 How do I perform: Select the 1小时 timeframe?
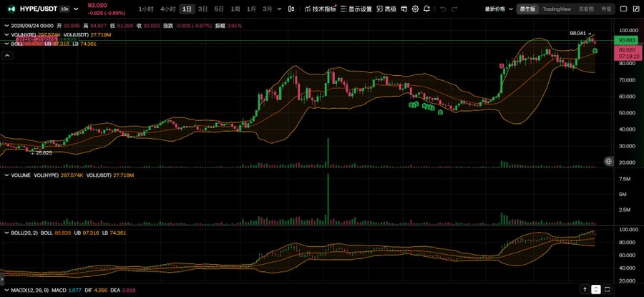(x=146, y=9)
